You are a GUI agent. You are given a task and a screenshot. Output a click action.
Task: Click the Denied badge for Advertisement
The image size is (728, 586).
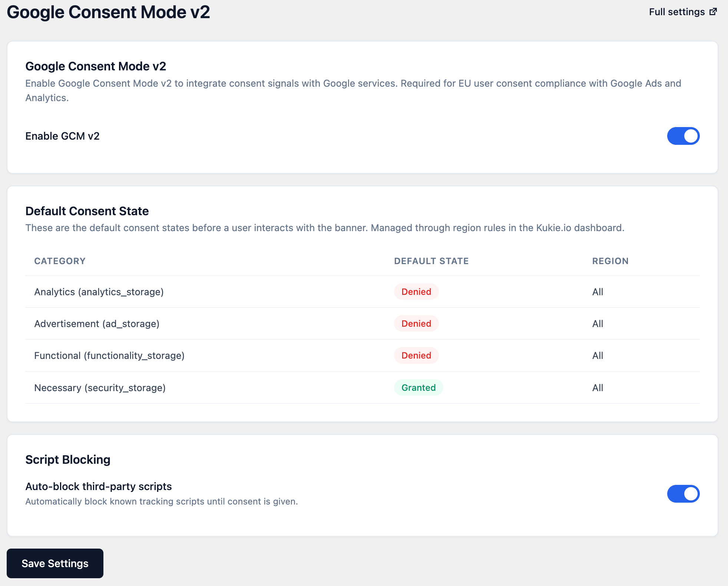coord(416,323)
